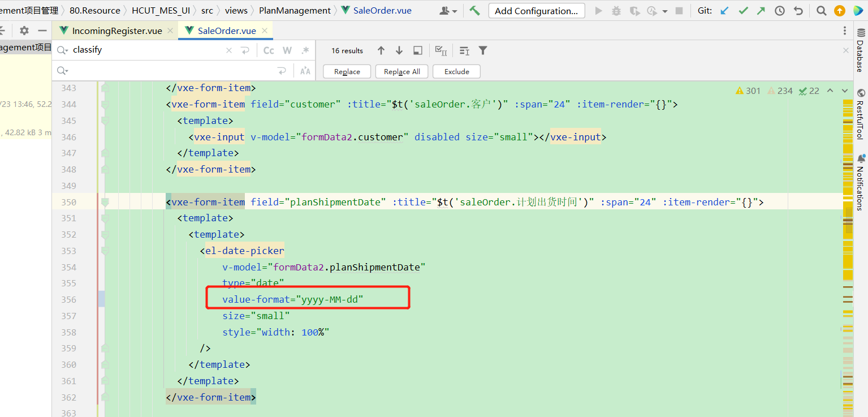Click the Run with Coverage icon
Screen dimensions: 868x417
pyautogui.click(x=634, y=11)
